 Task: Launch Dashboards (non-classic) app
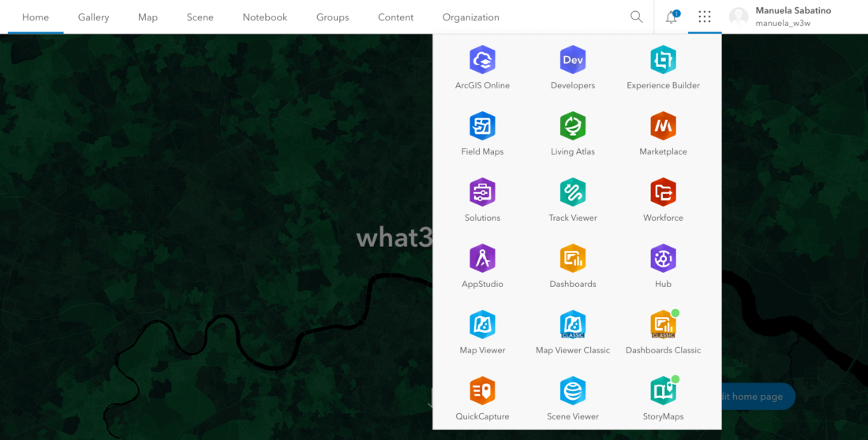(572, 267)
